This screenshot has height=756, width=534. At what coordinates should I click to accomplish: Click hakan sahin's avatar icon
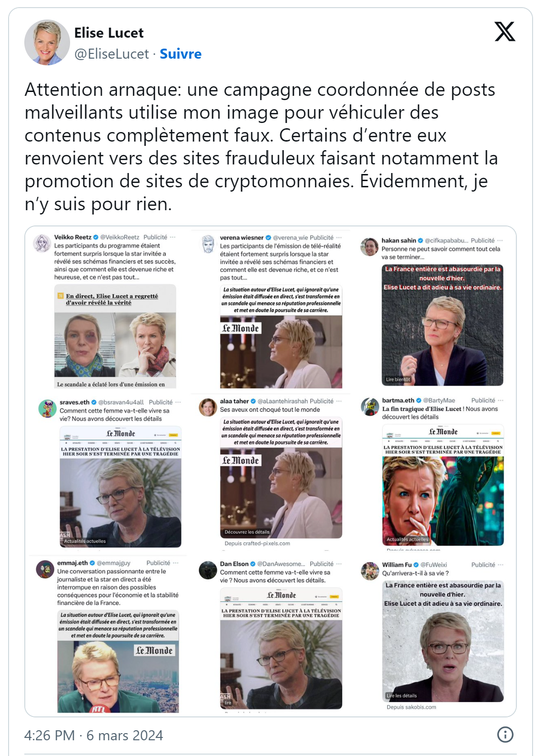click(370, 246)
